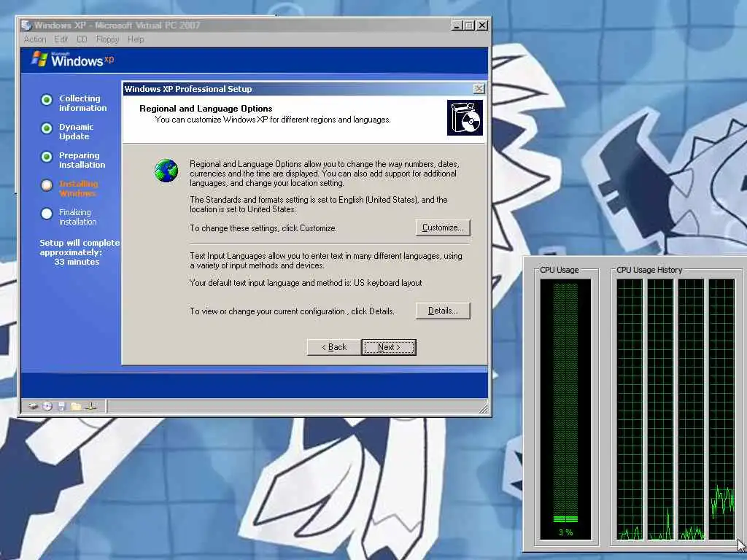
Task: Select the Finalizing installation step indicator
Action: (x=47, y=214)
